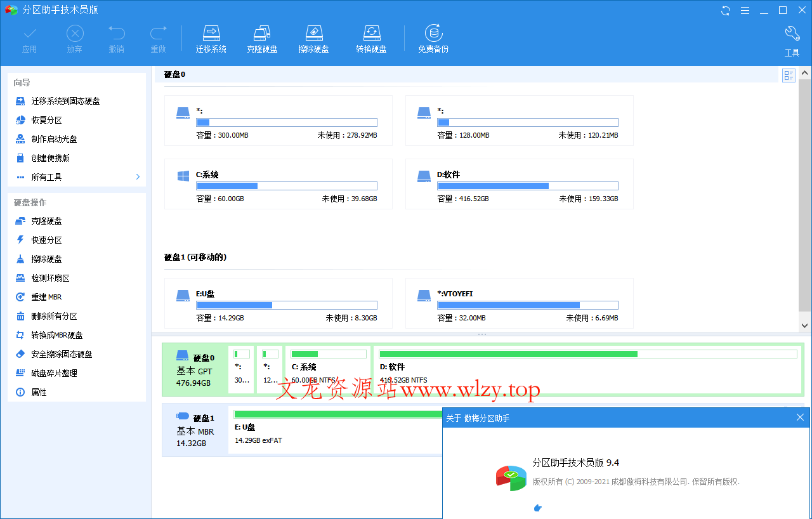Open 制作启动光盘 from the wizard list
The image size is (812, 519).
pyautogui.click(x=56, y=138)
